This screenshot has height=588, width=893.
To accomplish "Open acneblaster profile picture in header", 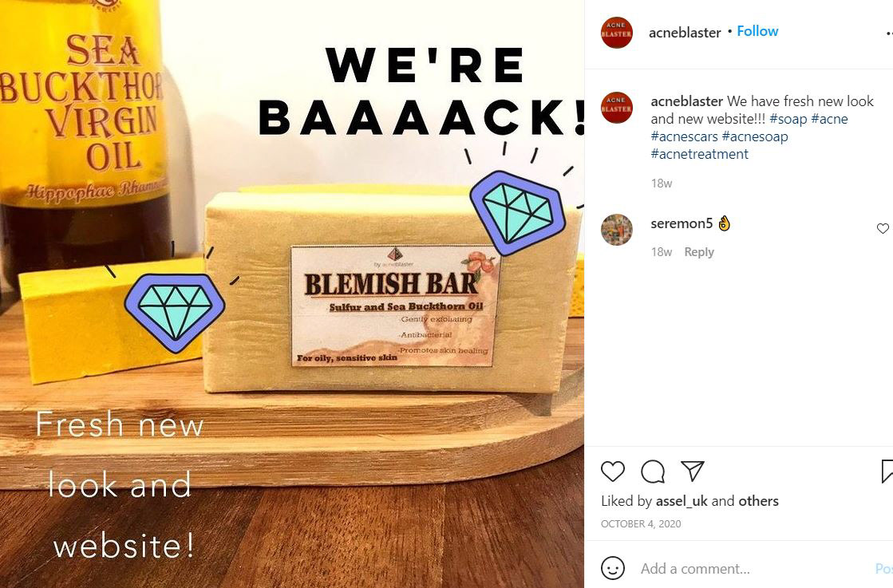I will click(x=617, y=33).
